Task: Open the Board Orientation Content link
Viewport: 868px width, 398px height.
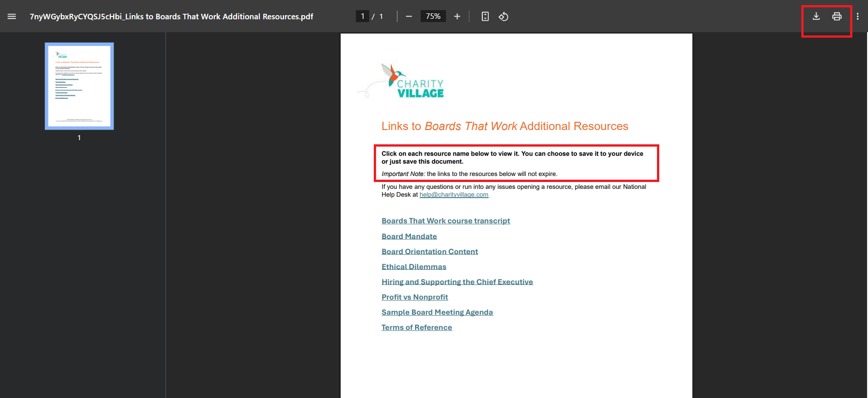Action: (430, 251)
